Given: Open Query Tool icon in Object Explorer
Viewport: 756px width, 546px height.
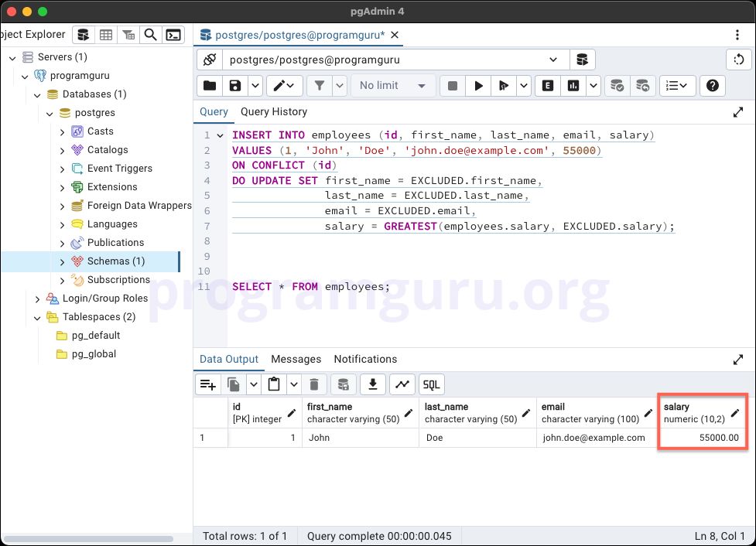Looking at the screenshot, I should [x=84, y=35].
